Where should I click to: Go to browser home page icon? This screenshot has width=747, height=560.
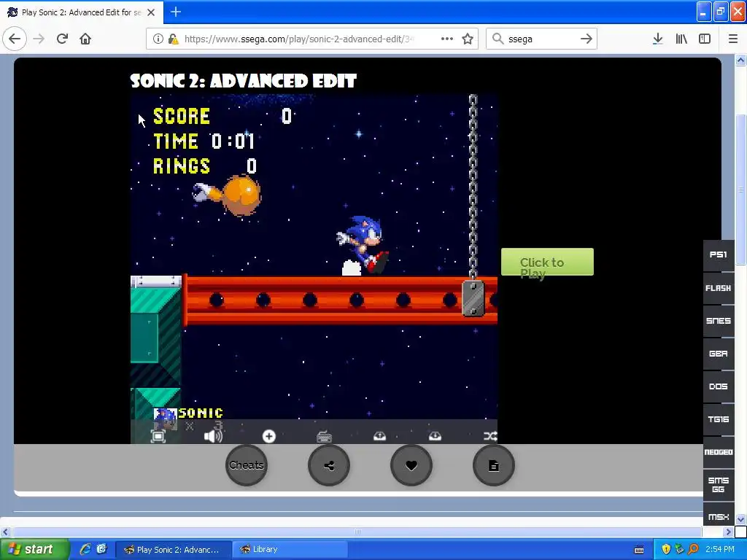(x=85, y=39)
